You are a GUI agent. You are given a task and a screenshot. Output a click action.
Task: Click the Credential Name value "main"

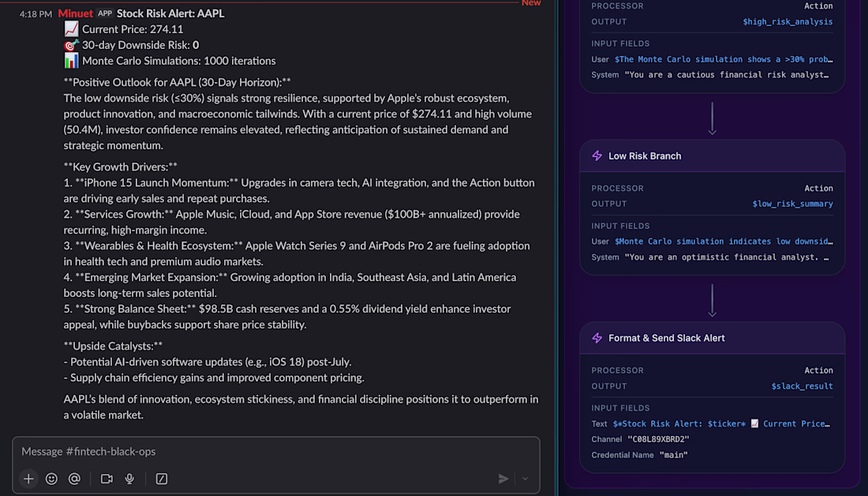(673, 455)
